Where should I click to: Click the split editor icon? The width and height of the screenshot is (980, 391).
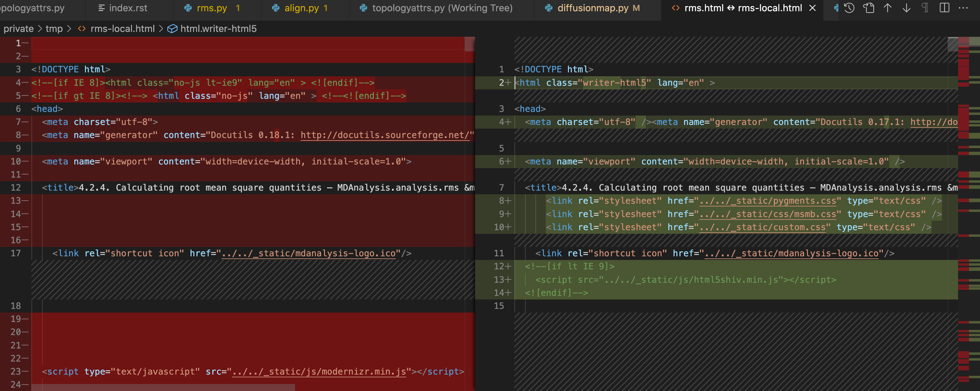944,8
